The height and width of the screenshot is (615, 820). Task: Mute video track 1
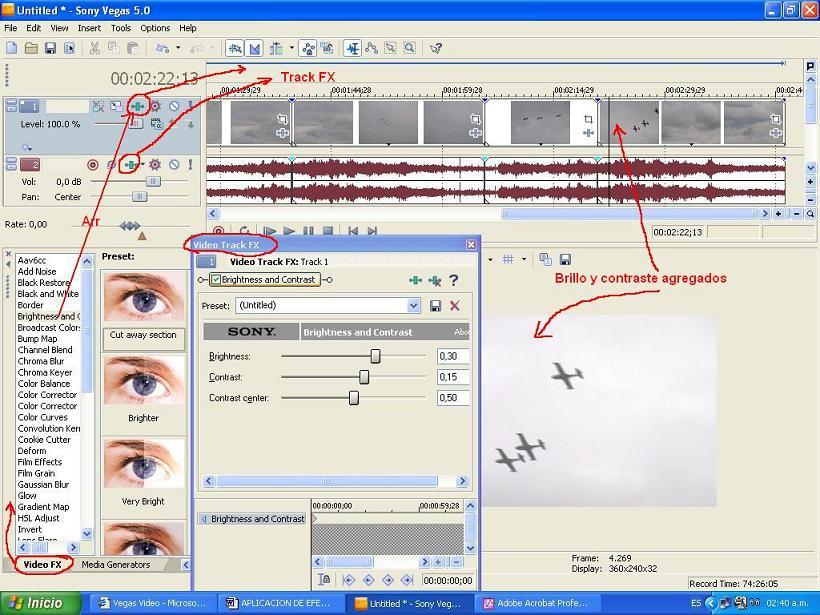click(174, 106)
